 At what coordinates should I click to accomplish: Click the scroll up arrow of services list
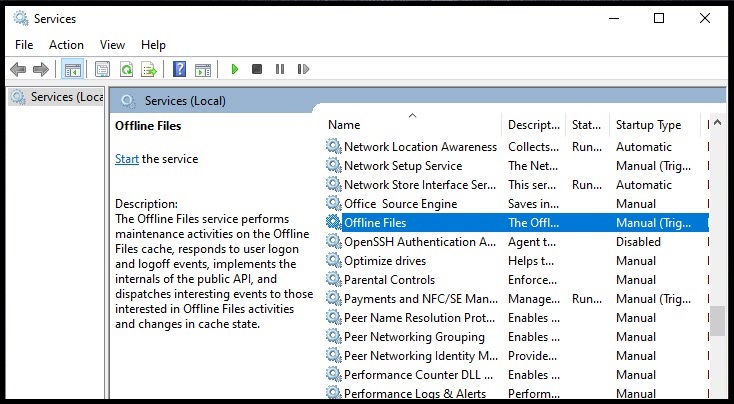718,124
